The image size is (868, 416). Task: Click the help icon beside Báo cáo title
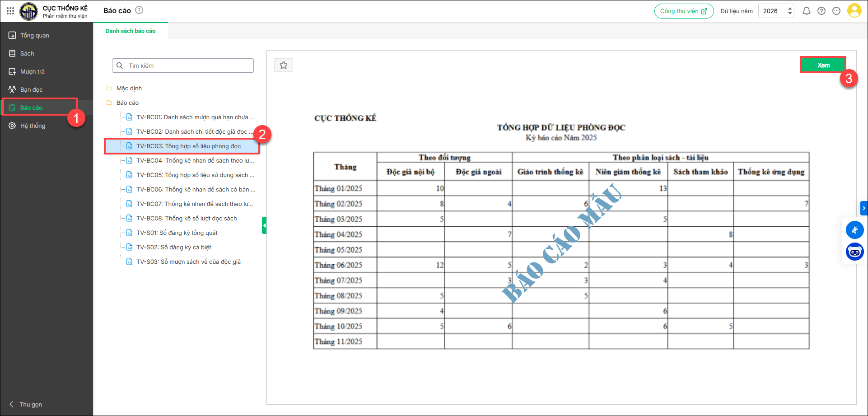click(x=140, y=10)
